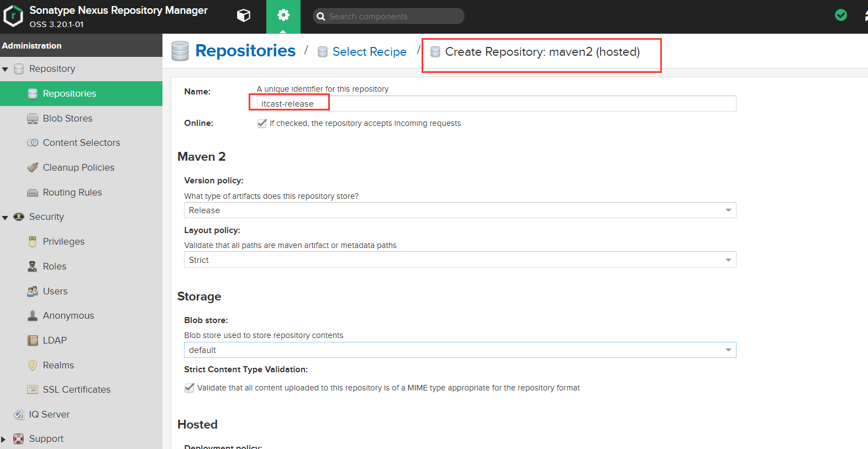868x449 pixels.
Task: Click the Create Repository breadcrumb icon
Action: click(435, 52)
